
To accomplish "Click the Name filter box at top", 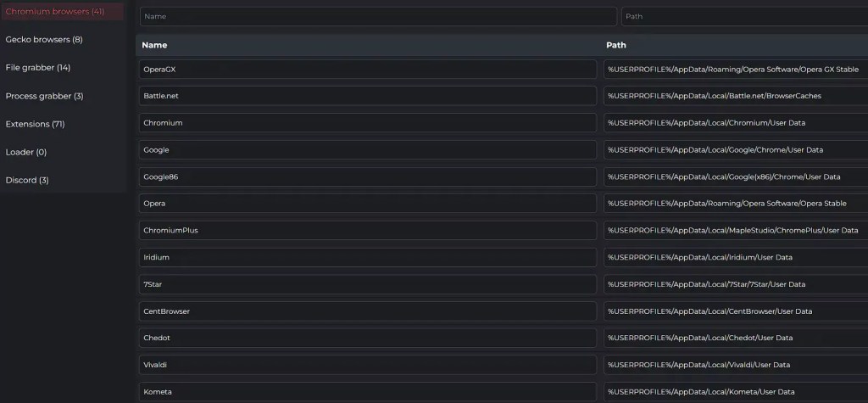I will [x=378, y=16].
